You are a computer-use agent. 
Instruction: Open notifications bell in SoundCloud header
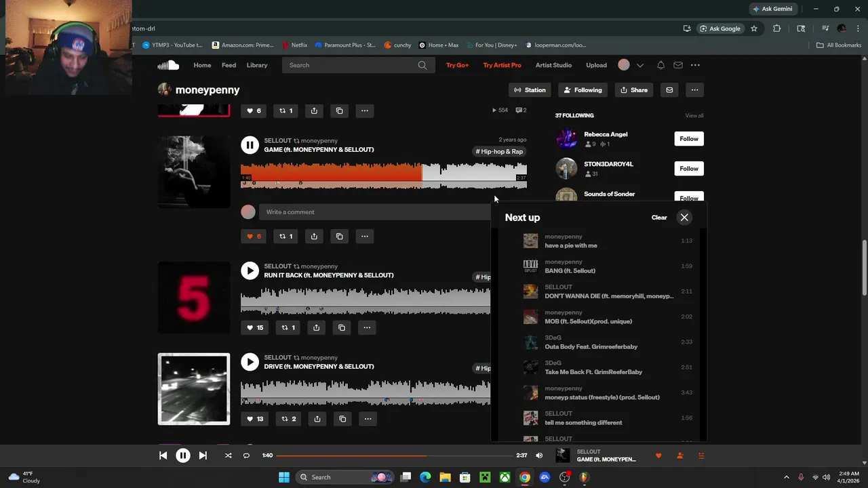(660, 65)
